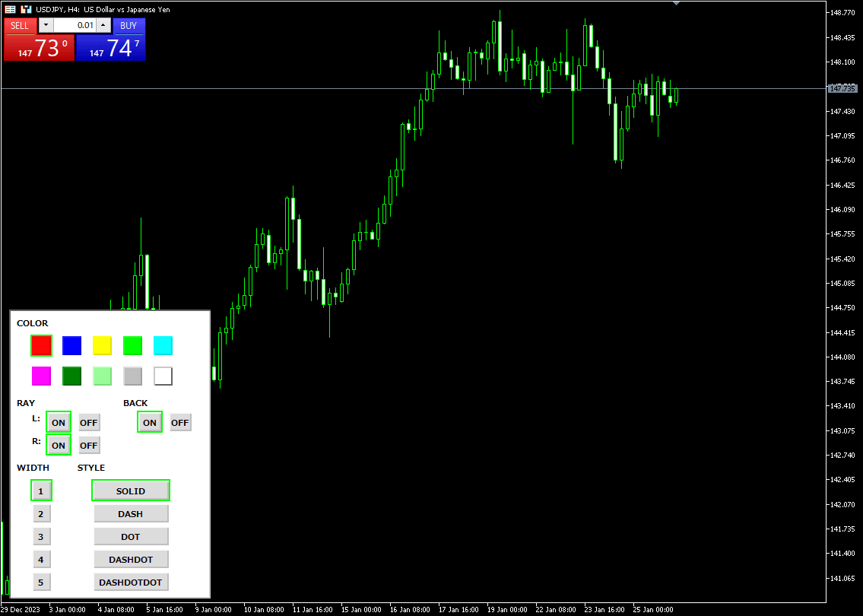Increase volume with the up arrow
863x616 pixels.
(103, 25)
